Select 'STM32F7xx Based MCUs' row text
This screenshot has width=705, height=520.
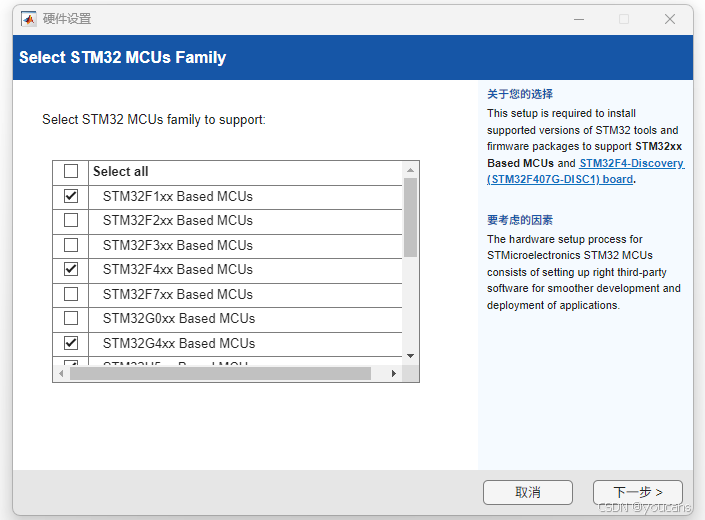click(x=178, y=294)
